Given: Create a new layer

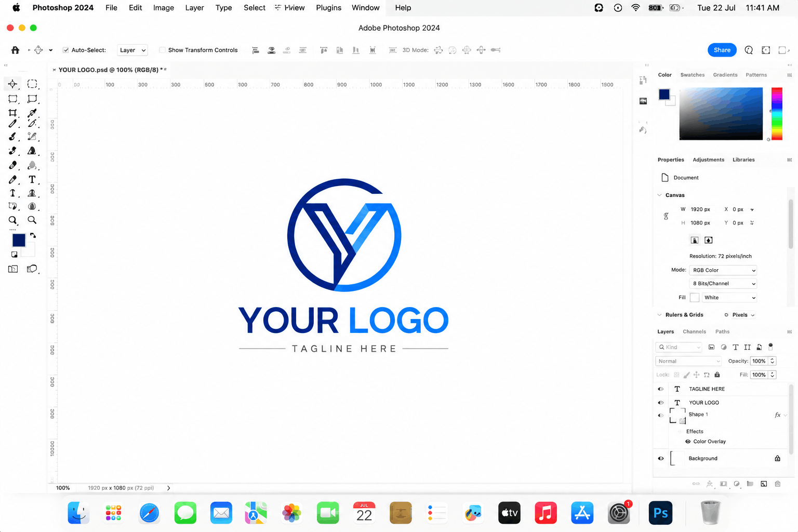Looking at the screenshot, I should [x=764, y=484].
